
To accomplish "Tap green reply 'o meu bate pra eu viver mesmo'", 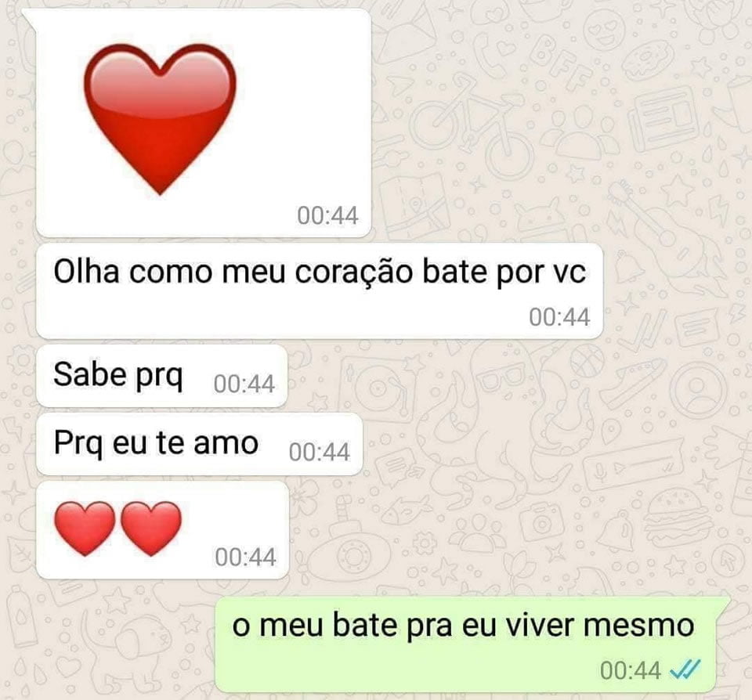I will (472, 644).
